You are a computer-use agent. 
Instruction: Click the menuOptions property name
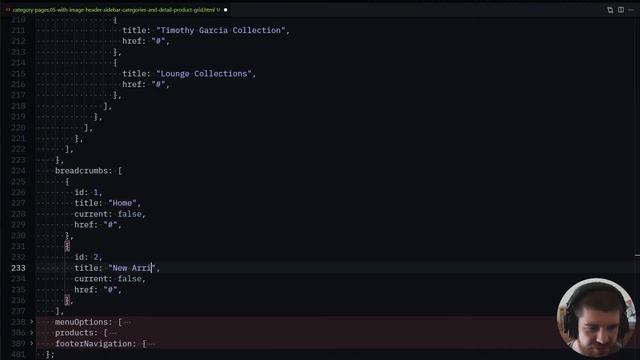82,322
